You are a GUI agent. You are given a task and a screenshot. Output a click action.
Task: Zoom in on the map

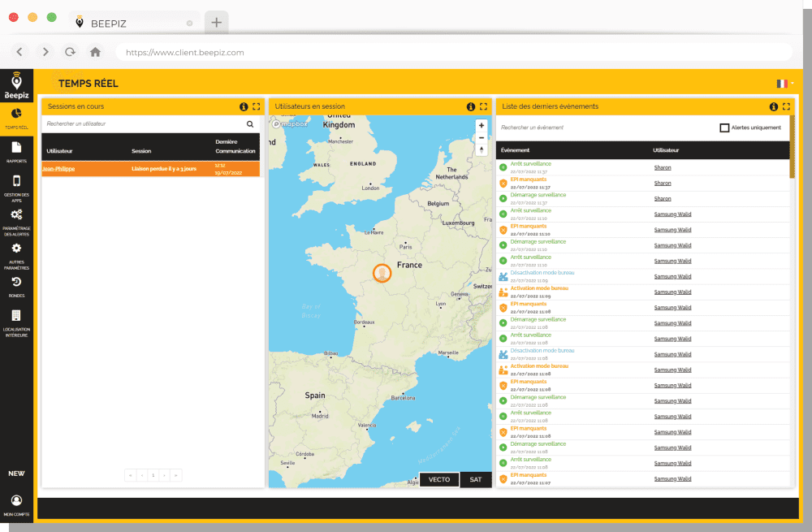tap(482, 125)
